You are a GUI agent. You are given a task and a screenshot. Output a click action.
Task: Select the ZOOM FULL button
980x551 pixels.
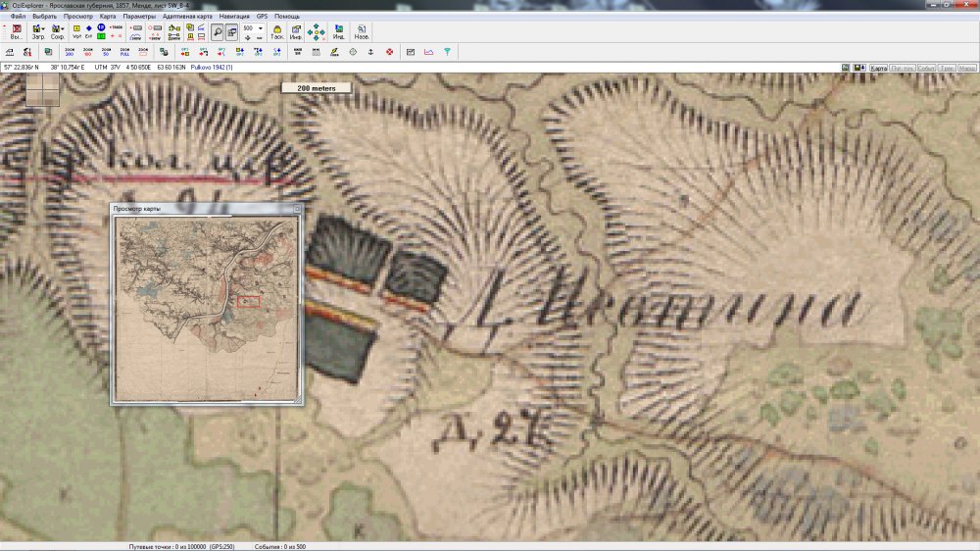coord(124,51)
